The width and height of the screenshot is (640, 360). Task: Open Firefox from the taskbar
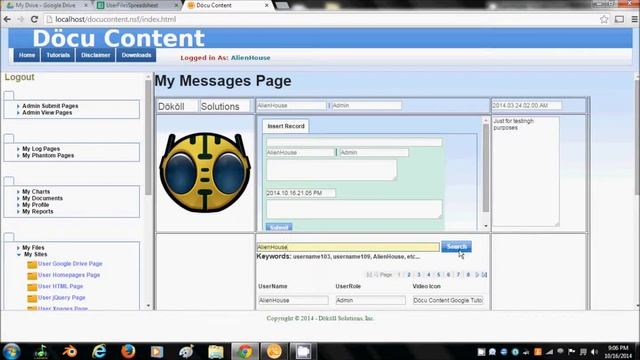[128, 351]
